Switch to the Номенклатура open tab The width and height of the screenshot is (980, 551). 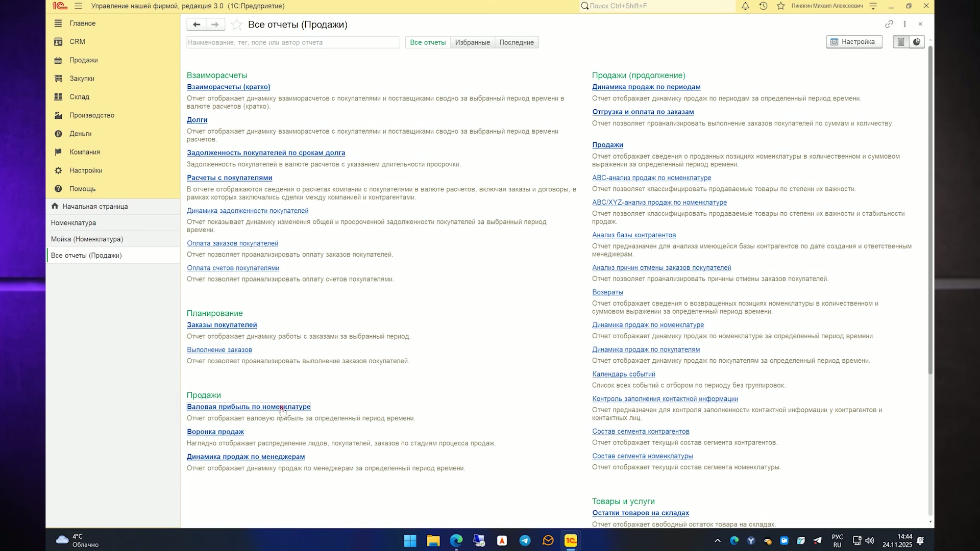(113, 223)
